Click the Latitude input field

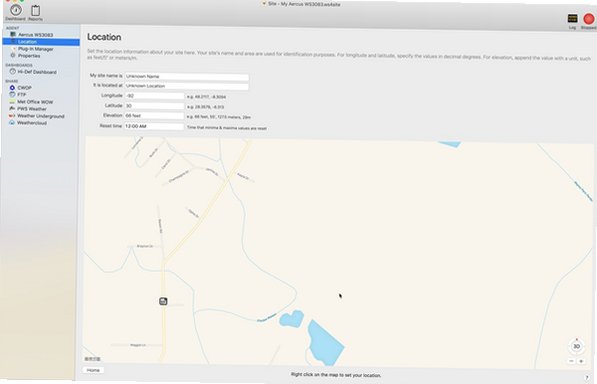click(x=155, y=106)
